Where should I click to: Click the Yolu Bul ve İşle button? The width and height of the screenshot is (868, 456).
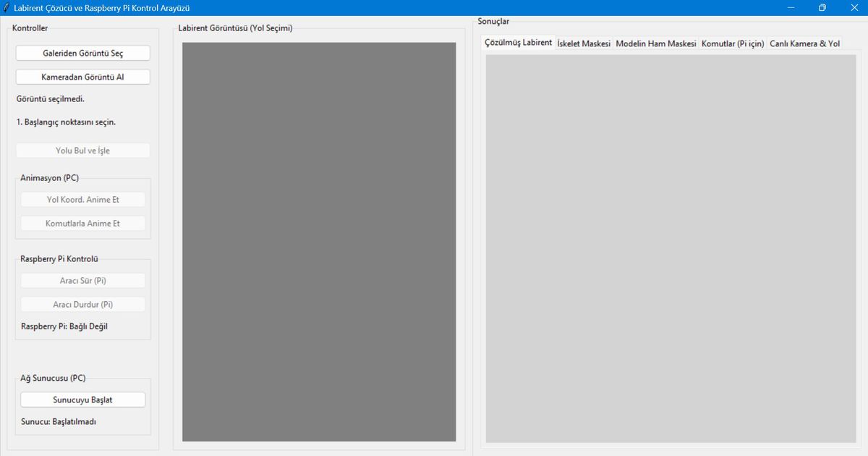coord(83,151)
